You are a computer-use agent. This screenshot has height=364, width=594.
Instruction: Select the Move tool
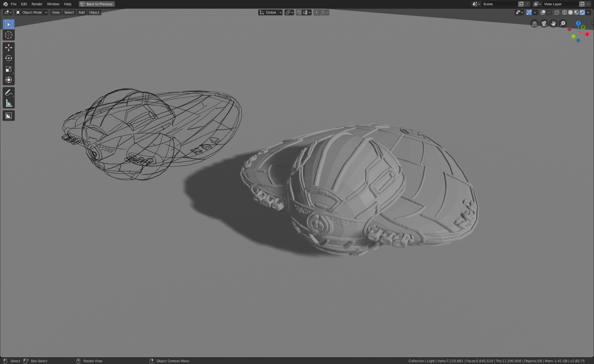click(x=8, y=47)
